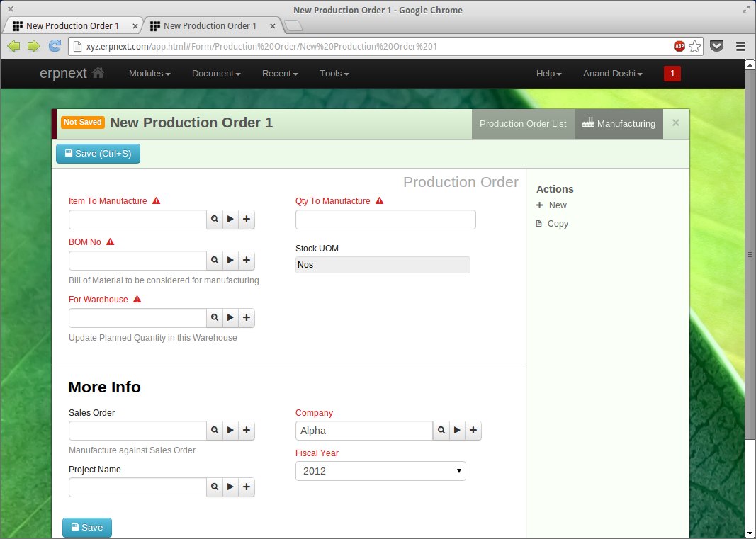Open the red notification badge 1

tap(672, 73)
